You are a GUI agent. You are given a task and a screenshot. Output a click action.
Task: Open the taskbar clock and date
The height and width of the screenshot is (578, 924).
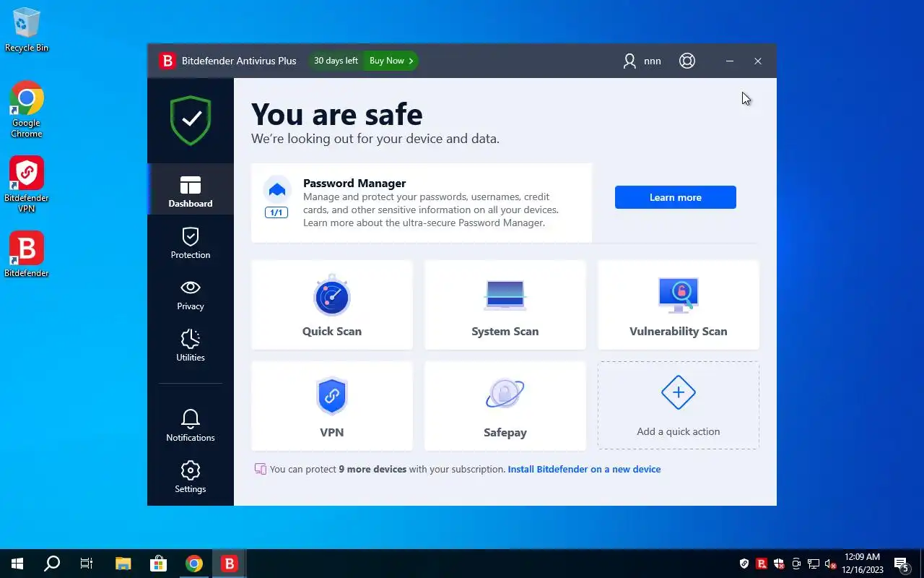[x=863, y=564]
